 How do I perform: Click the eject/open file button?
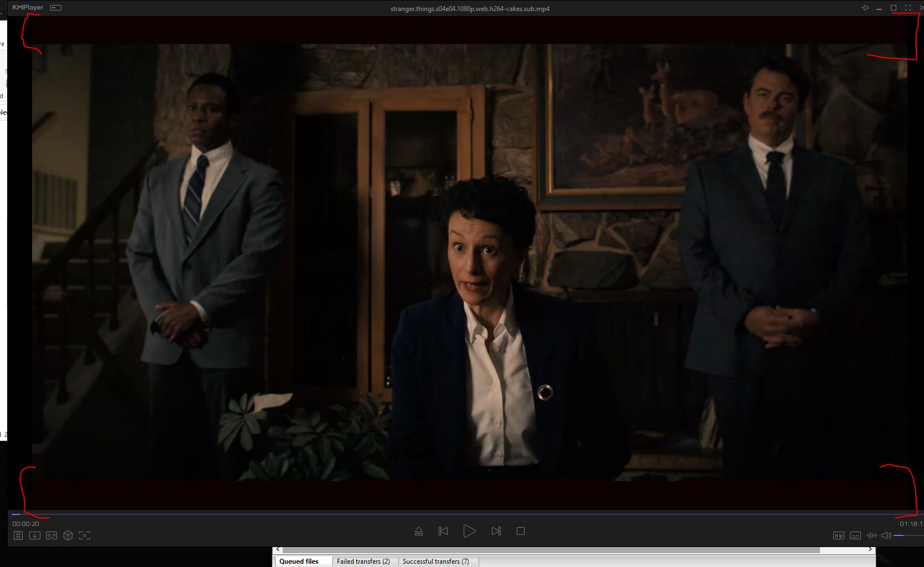click(x=419, y=531)
